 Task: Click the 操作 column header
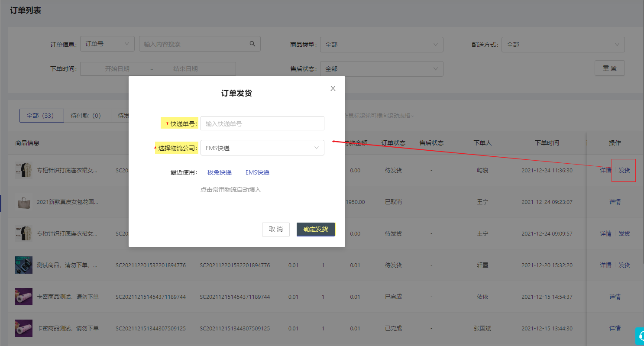615,143
